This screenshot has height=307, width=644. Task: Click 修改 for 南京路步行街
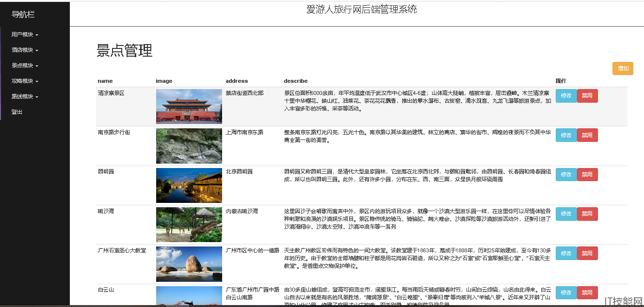click(x=566, y=135)
